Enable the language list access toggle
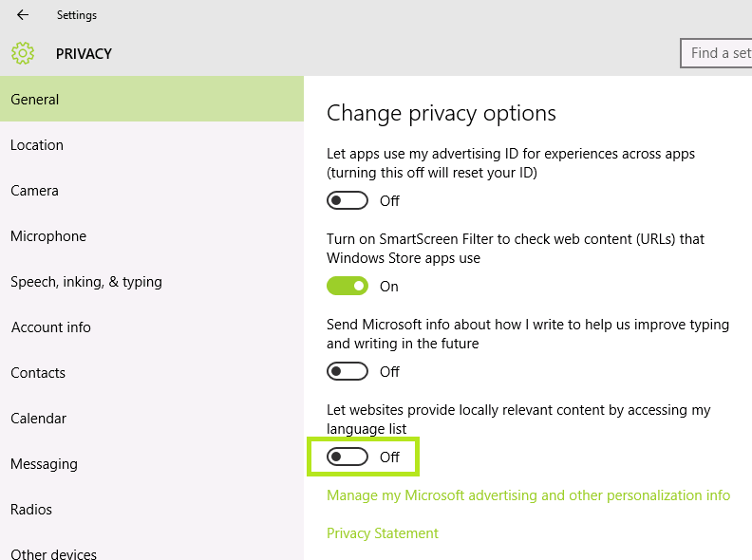Image resolution: width=752 pixels, height=560 pixels. tap(348, 457)
